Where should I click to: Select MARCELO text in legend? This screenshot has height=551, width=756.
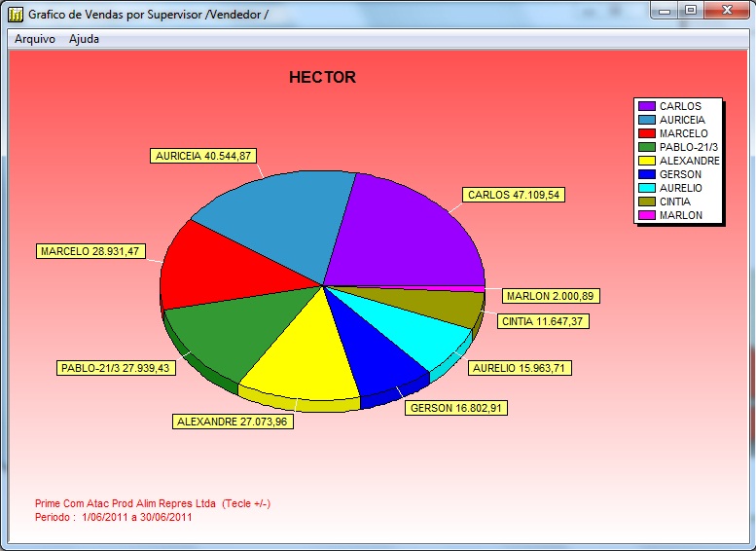pos(684,133)
